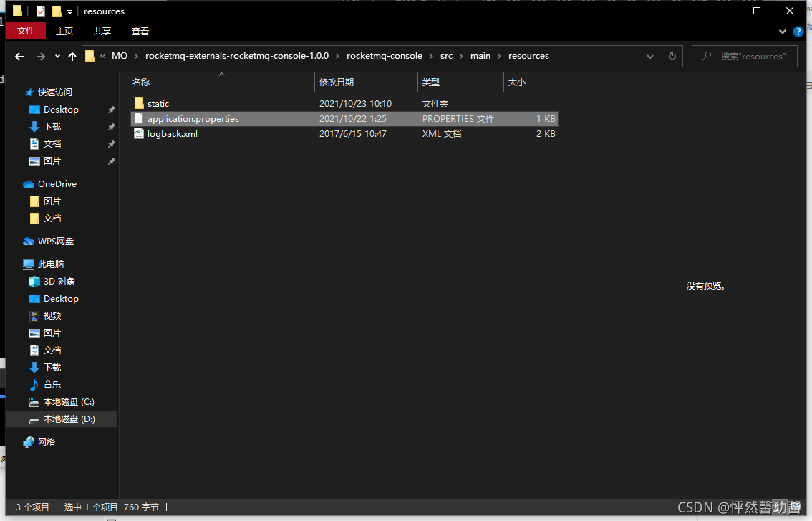The image size is (812, 521).
Task: Go up one folder level
Action: [72, 57]
